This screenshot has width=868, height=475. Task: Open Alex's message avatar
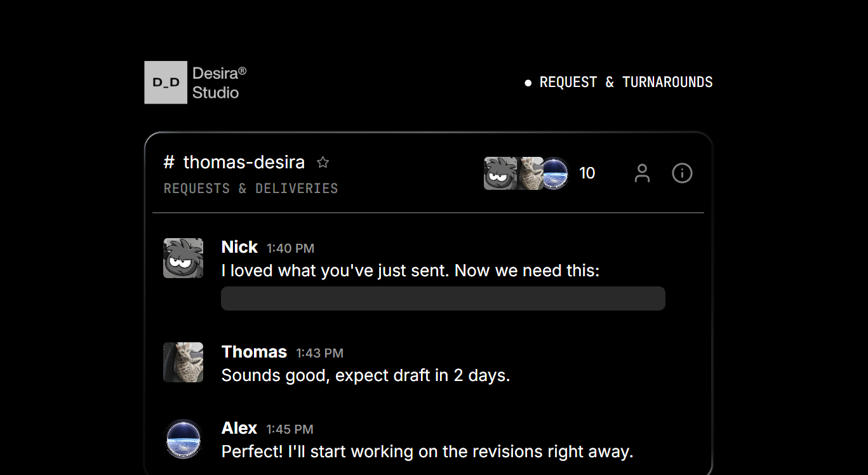point(183,439)
